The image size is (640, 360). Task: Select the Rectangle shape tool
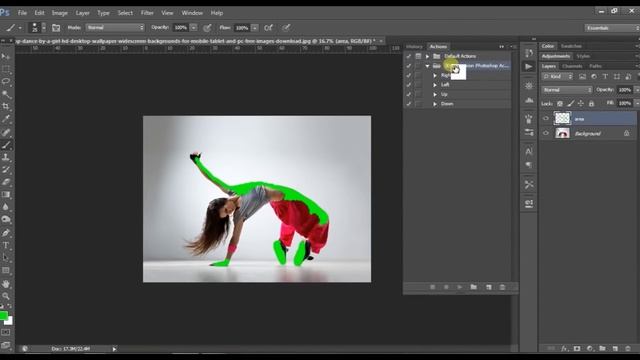(6, 271)
